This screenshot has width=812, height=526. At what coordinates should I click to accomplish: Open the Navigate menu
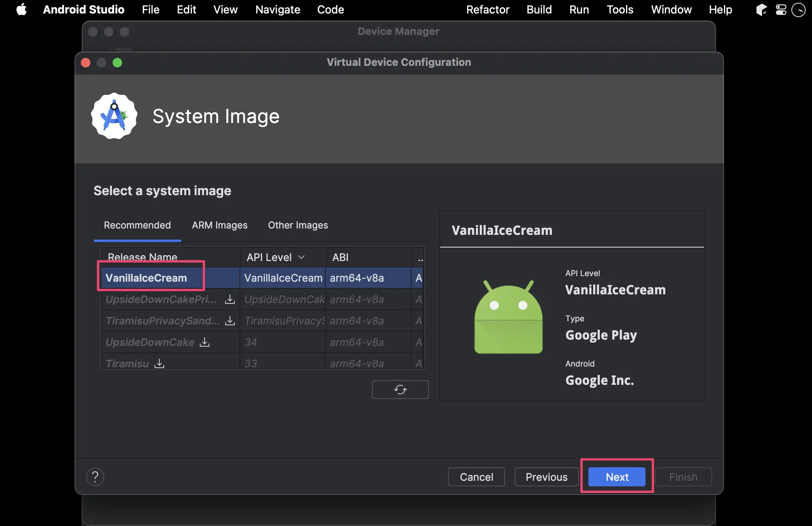click(x=278, y=10)
